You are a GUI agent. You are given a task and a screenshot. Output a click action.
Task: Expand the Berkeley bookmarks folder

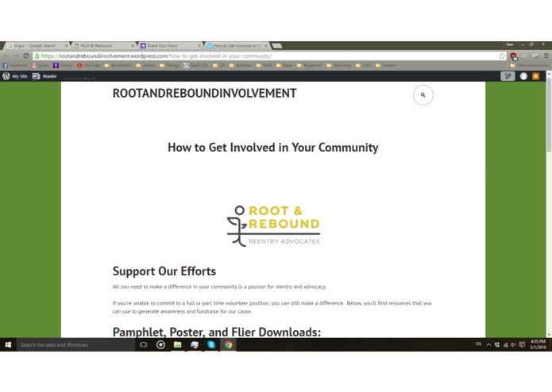pyautogui.click(x=241, y=65)
